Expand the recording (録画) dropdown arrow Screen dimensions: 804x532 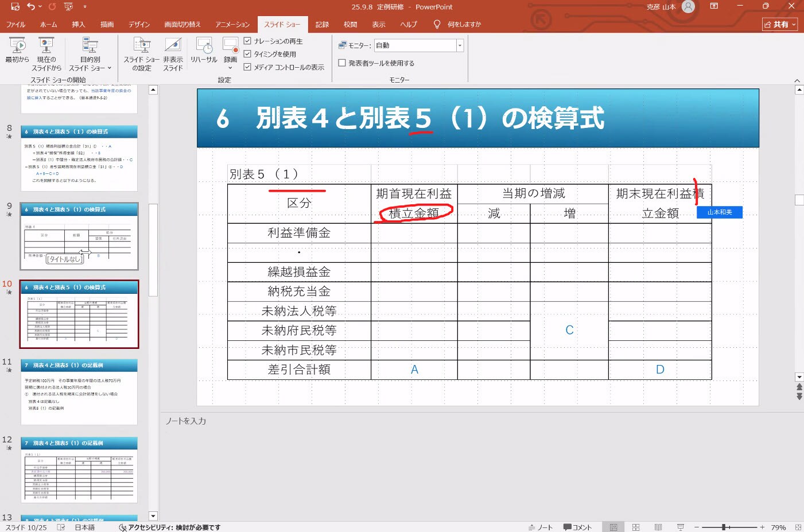(x=230, y=68)
